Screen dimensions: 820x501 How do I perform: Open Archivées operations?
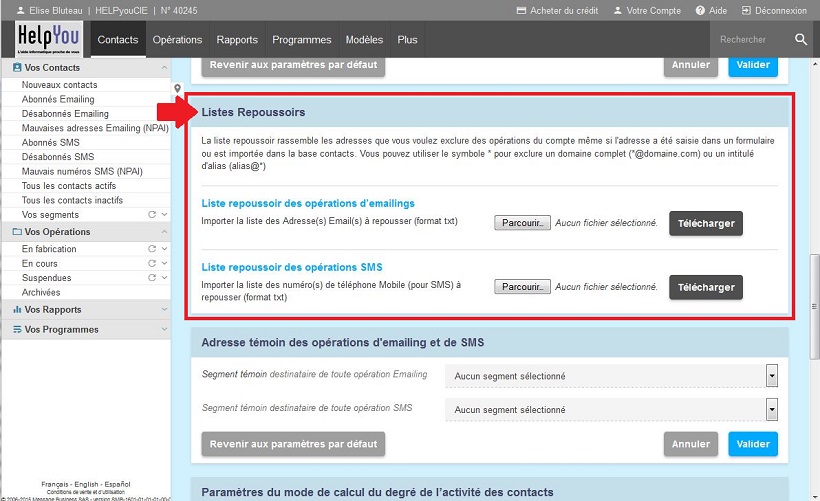[41, 292]
